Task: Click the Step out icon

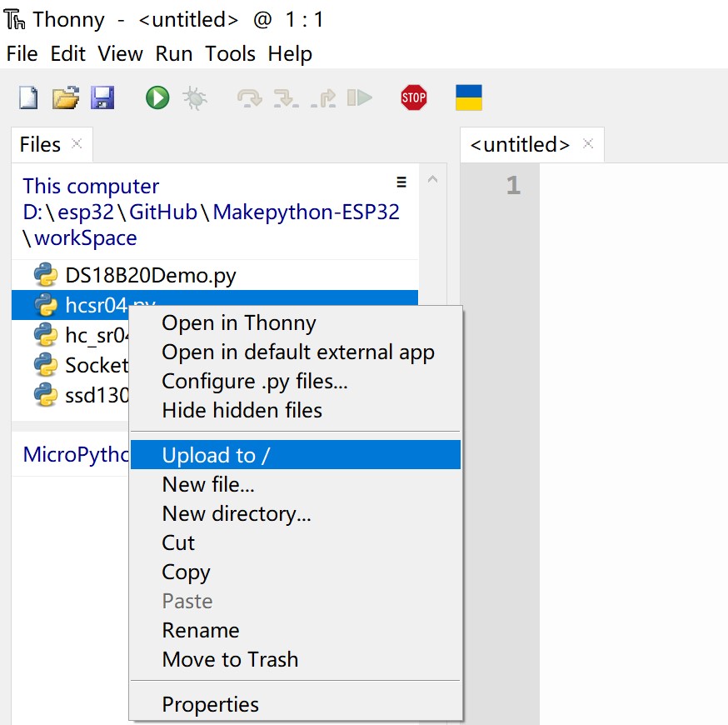Action: pyautogui.click(x=323, y=98)
